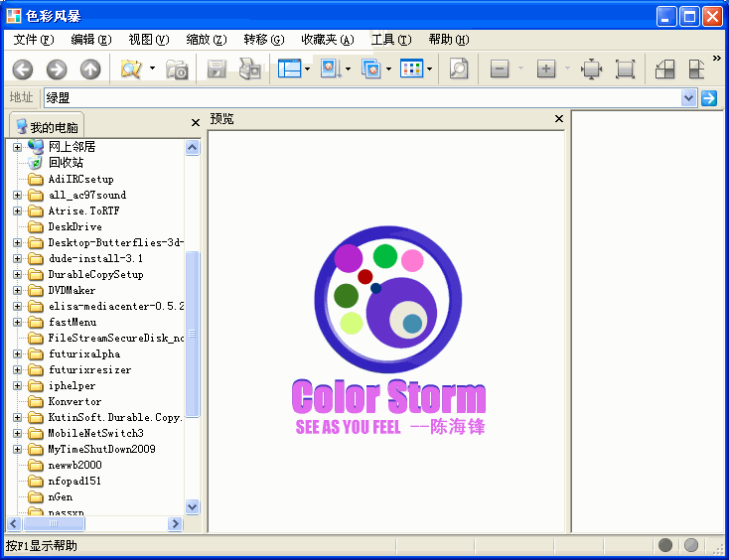The height and width of the screenshot is (560, 729).
Task: Click the magnifier search icon in toolbar
Action: coord(458,70)
